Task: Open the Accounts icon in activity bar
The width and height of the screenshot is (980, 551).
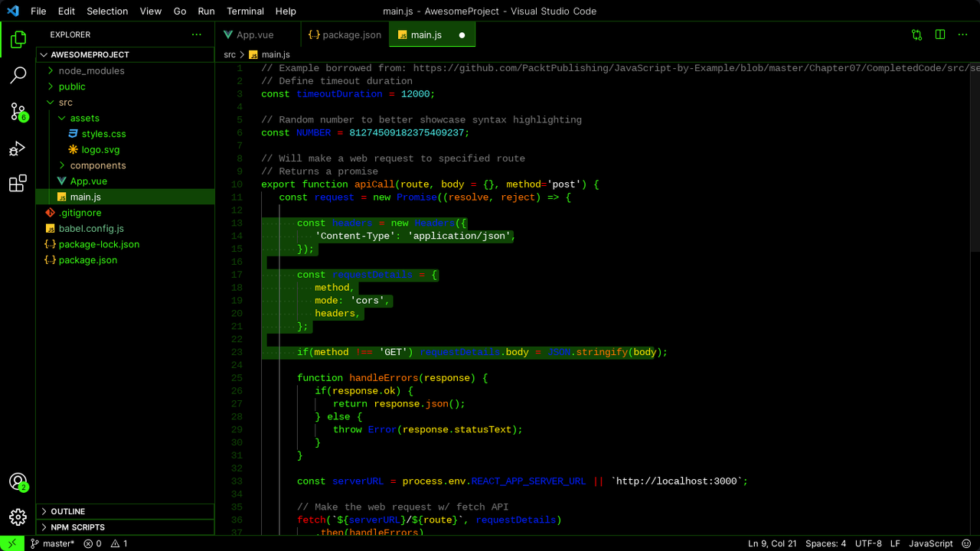Action: click(18, 481)
